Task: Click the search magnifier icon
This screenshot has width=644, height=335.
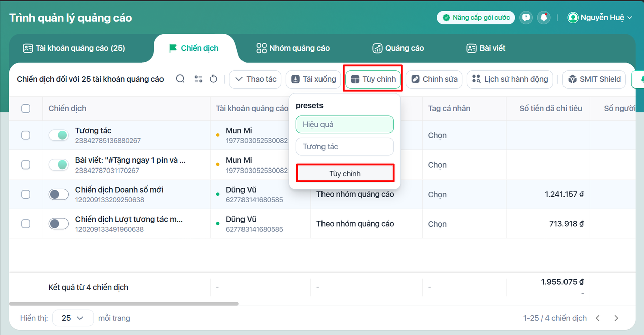Action: (180, 79)
